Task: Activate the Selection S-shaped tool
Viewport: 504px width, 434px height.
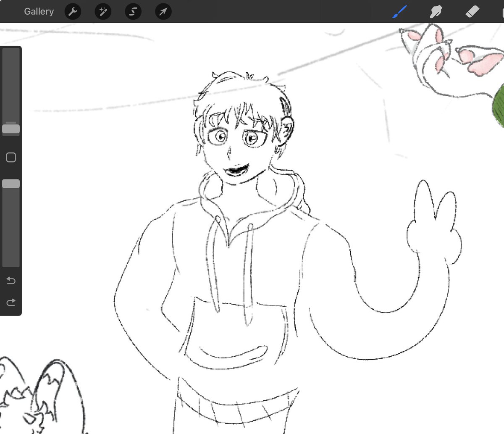Action: [133, 11]
